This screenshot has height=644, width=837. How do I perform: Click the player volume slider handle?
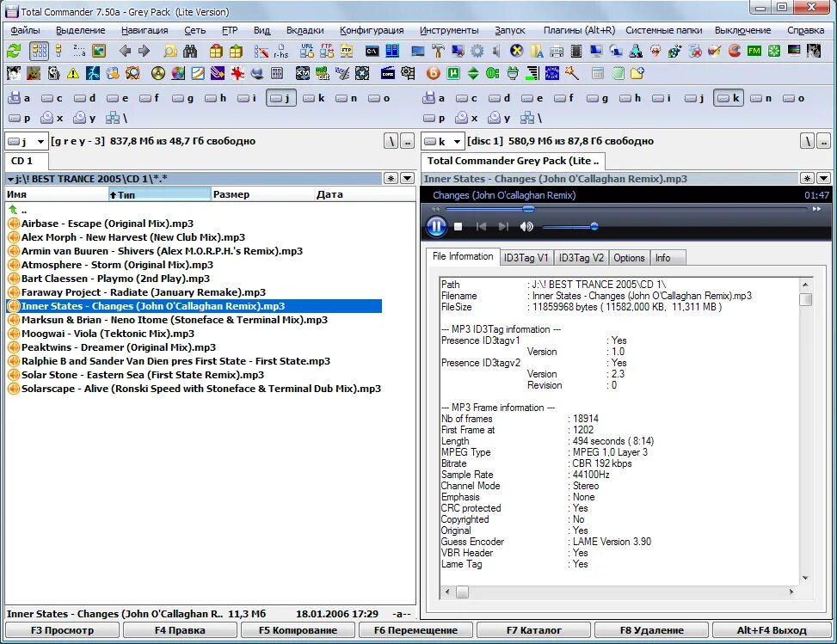pos(594,227)
